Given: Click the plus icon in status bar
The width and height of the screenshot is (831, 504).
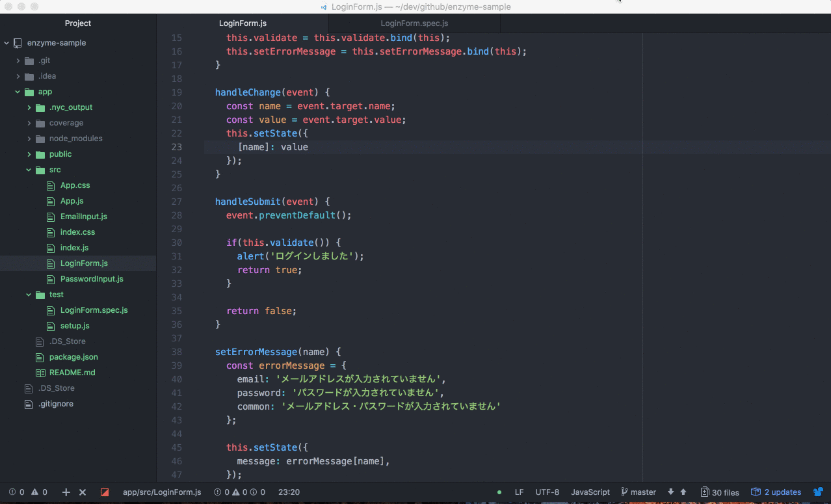Looking at the screenshot, I should [x=66, y=492].
